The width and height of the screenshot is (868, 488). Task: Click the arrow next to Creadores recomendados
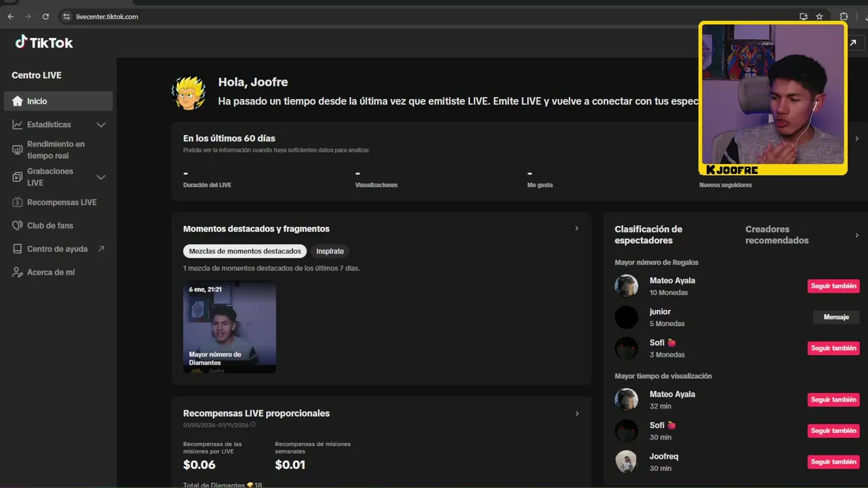coord(857,235)
